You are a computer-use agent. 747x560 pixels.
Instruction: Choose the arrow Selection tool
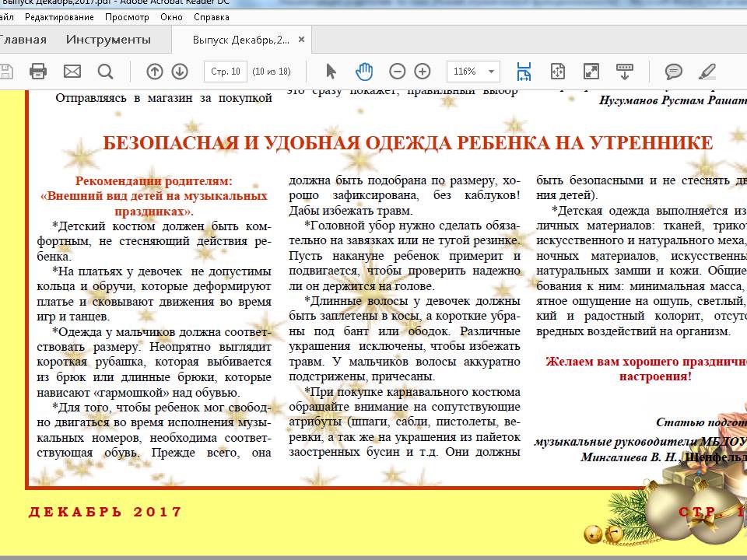pos(331,72)
